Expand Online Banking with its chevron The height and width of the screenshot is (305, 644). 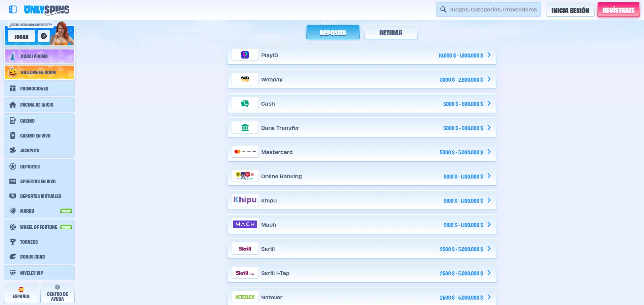[x=489, y=176]
